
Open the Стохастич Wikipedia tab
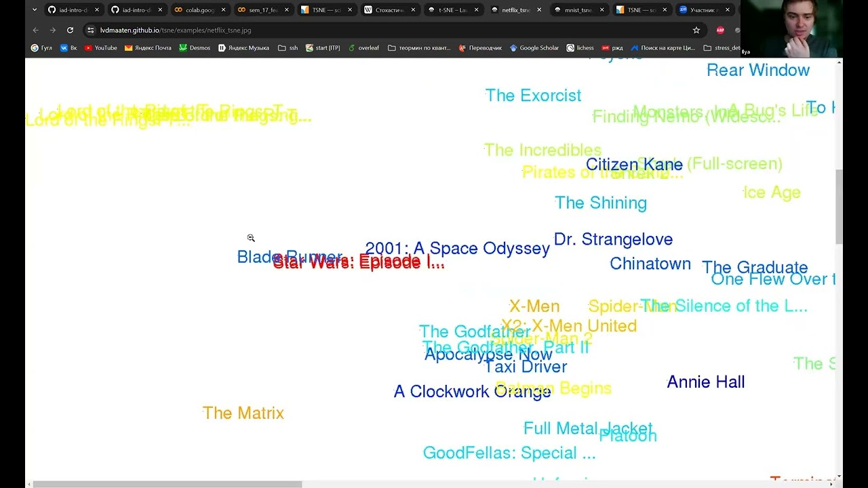pos(389,10)
